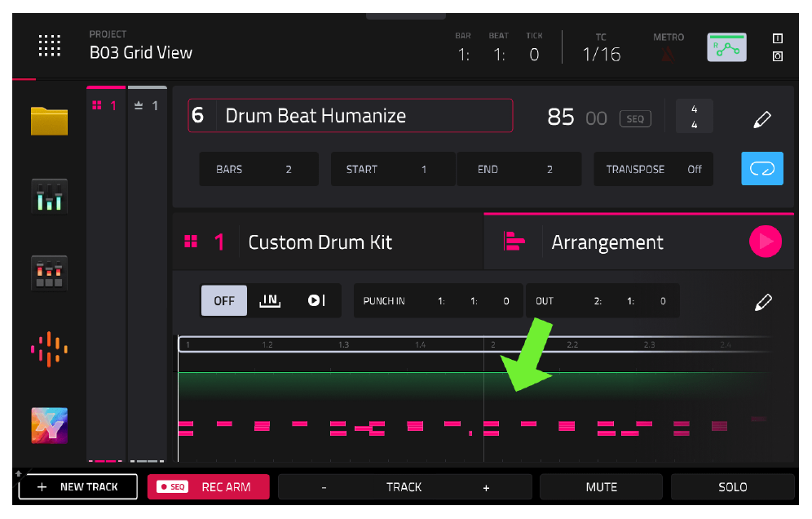Open the pad mixer icon
The width and height of the screenshot is (812, 519).
point(49,273)
